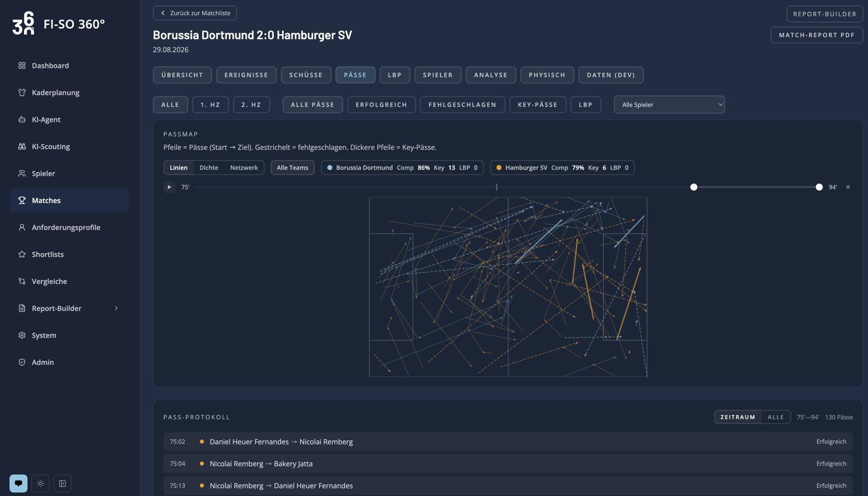Screen dimensions: 868x496
Task: Download the Match-Report PDF
Action: click(x=816, y=35)
